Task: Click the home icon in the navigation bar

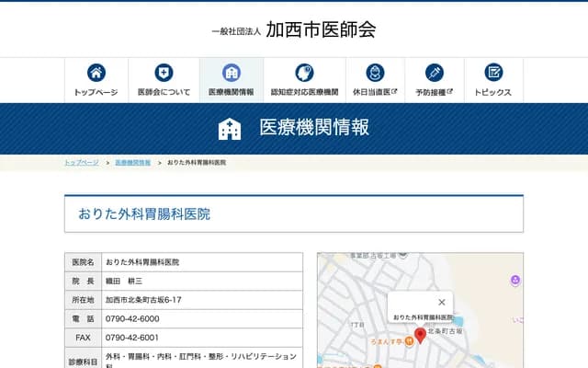Action: (x=96, y=73)
